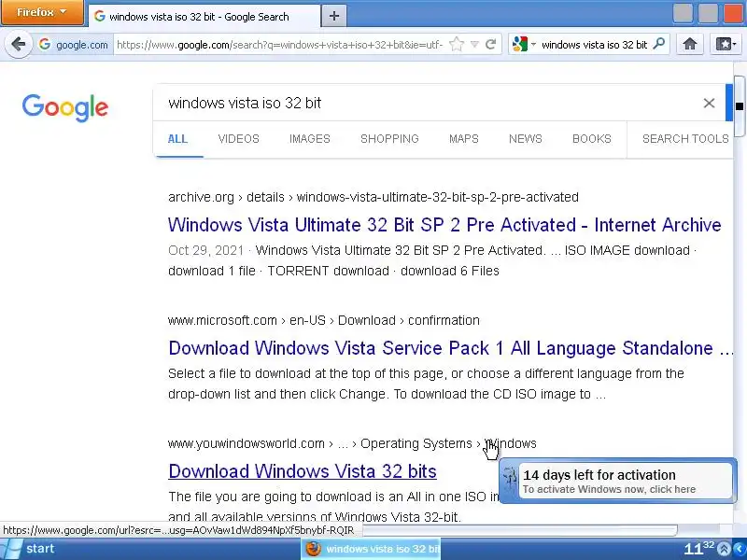This screenshot has height=560, width=747.
Task: Open a new tab with the plus button
Action: click(x=334, y=16)
